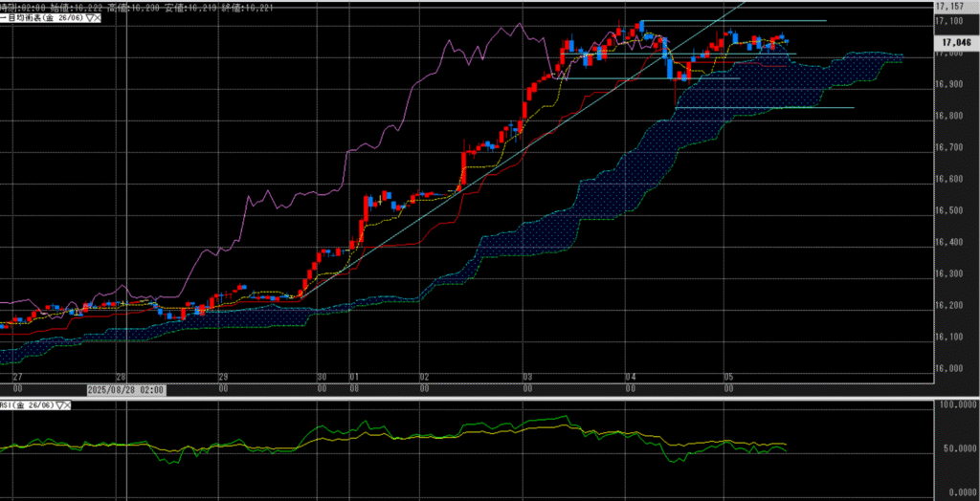Click the 一目均衡表(金 26/06) chart label
The height and width of the screenshot is (501, 980).
[x=42, y=17]
